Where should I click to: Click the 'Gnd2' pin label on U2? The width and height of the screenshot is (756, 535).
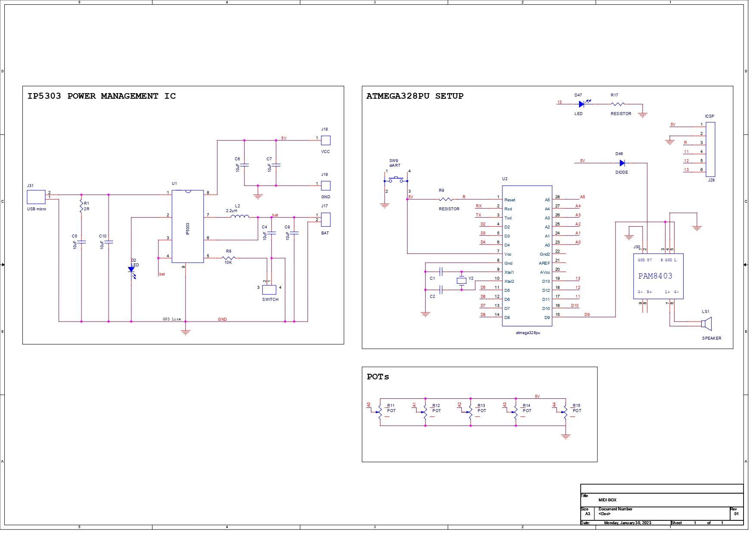(545, 254)
